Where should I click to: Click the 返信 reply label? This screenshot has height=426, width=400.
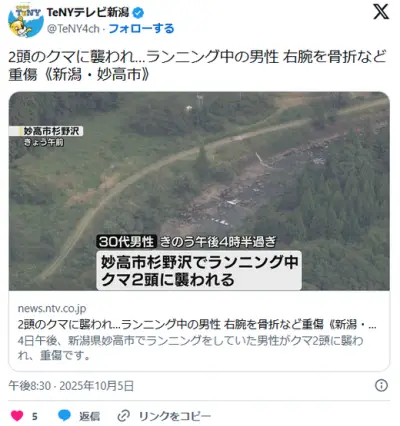tap(89, 416)
